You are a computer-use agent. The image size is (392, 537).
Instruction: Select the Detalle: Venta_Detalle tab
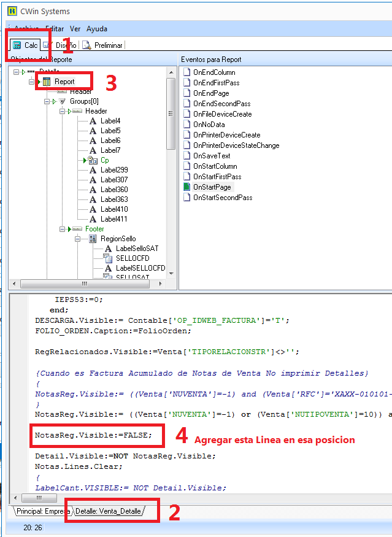pyautogui.click(x=108, y=511)
